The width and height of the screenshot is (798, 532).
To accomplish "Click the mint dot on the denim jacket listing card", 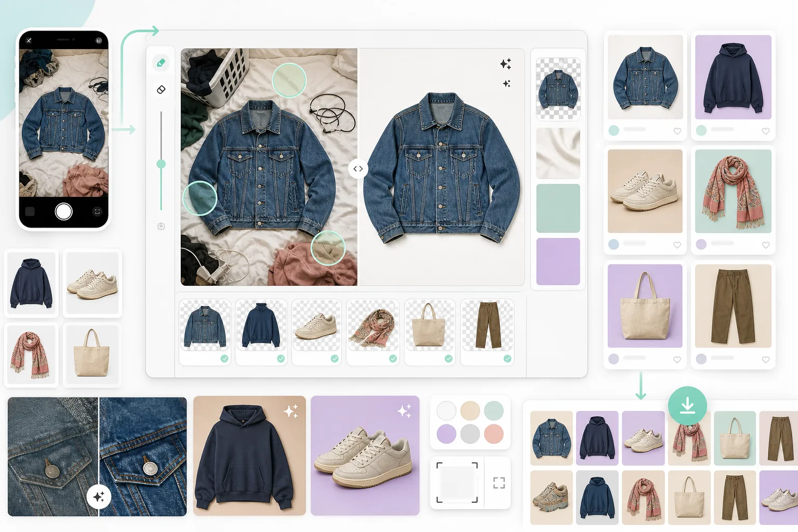I will (614, 130).
